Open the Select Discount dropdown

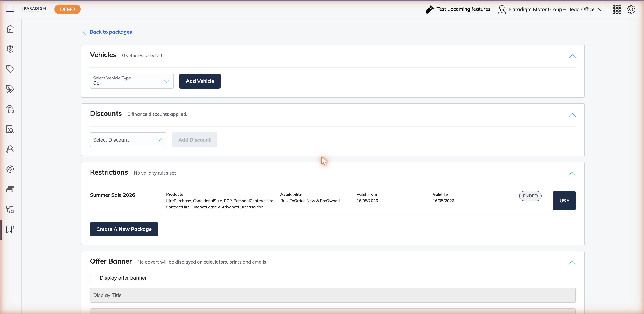click(x=128, y=140)
